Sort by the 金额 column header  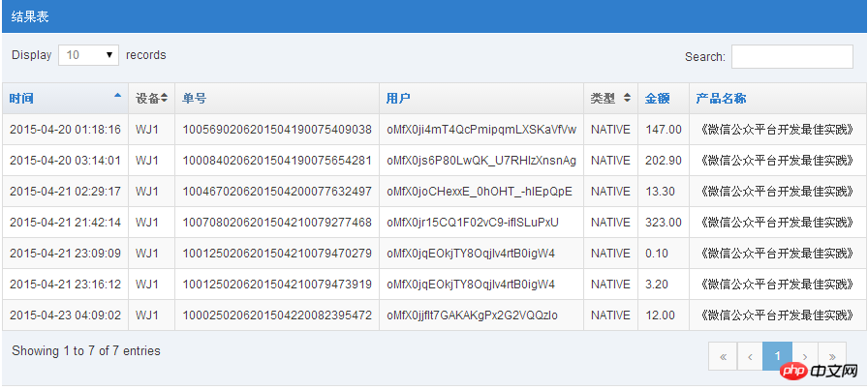(664, 99)
